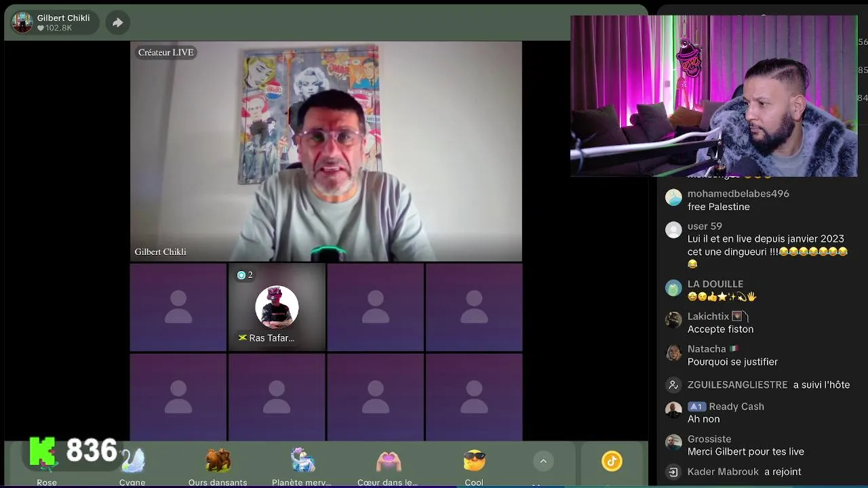This screenshot has height=488, width=868.
Task: Click the Gilbert Chikli channel name
Action: 63,18
